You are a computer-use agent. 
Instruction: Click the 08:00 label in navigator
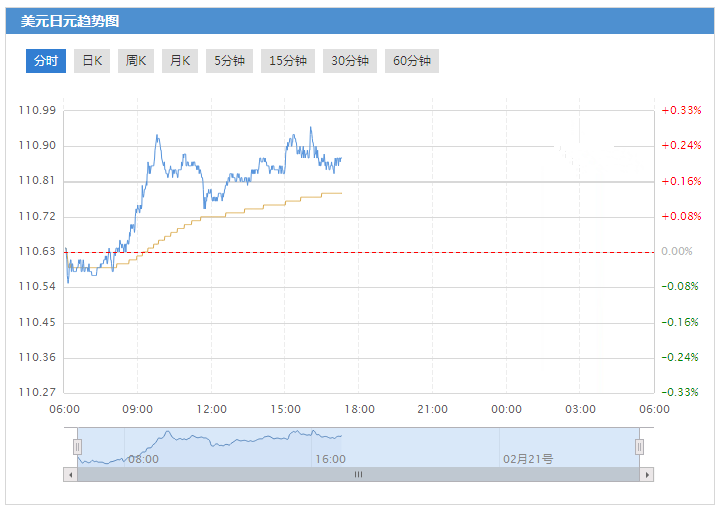(143, 459)
